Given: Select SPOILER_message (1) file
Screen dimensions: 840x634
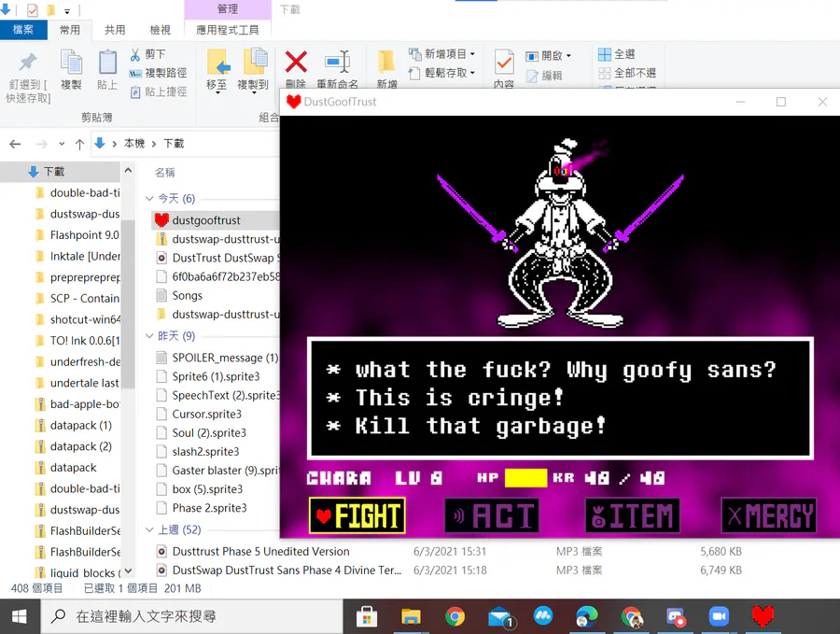Looking at the screenshot, I should (217, 358).
